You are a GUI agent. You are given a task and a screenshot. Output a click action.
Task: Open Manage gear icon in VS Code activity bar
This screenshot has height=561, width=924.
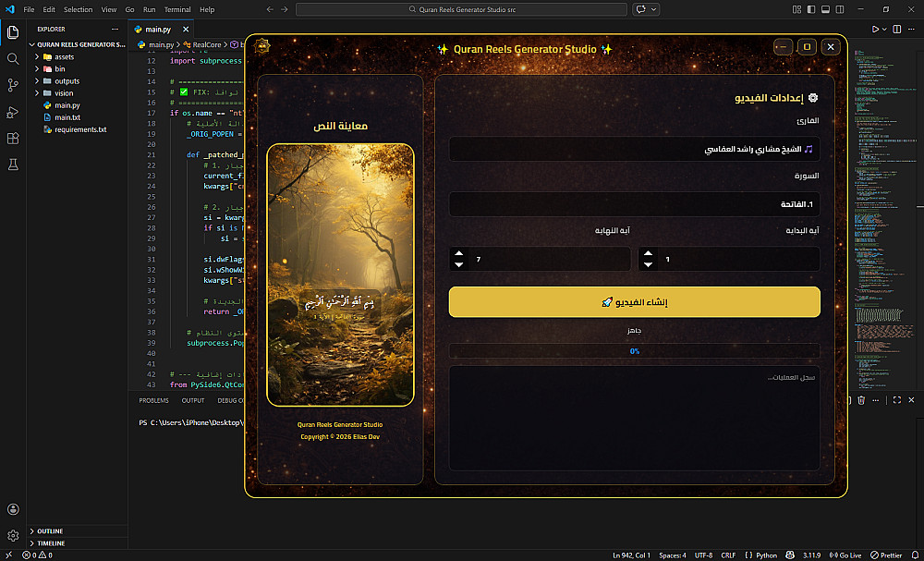12,536
